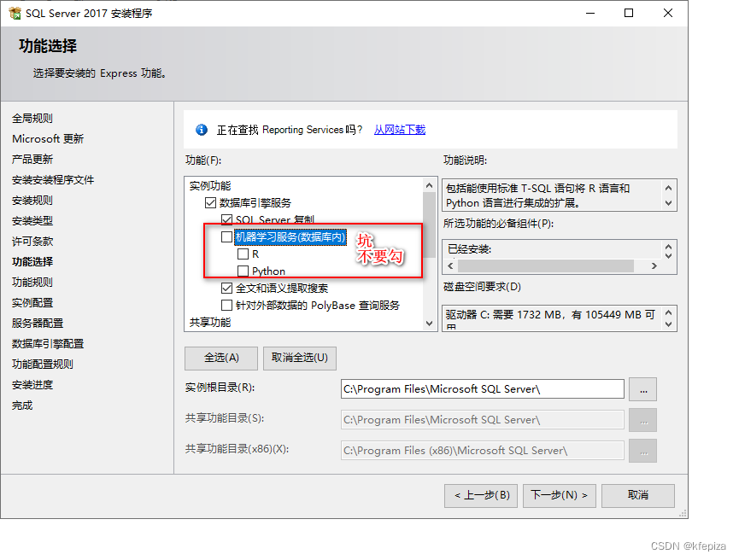Image resolution: width=739 pixels, height=560 pixels.
Task: Uncheck the SQL Server 复制 checkbox
Action: pos(226,219)
